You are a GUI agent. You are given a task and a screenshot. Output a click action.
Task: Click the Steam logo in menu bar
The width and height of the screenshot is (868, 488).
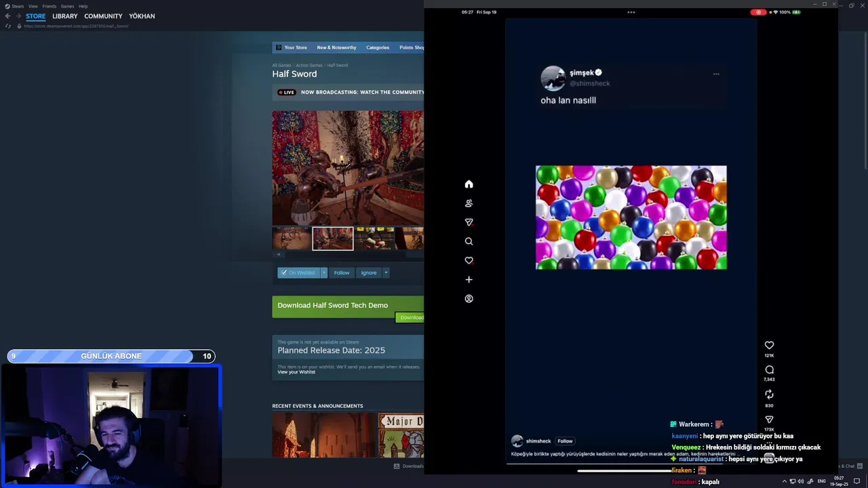(7, 6)
